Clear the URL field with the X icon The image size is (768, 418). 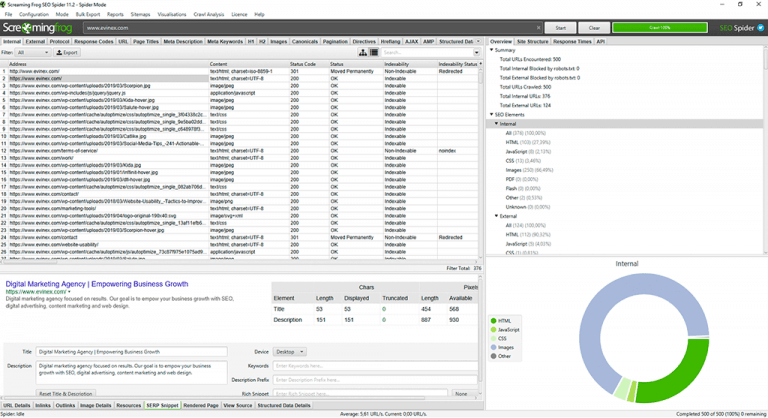[x=538, y=28]
